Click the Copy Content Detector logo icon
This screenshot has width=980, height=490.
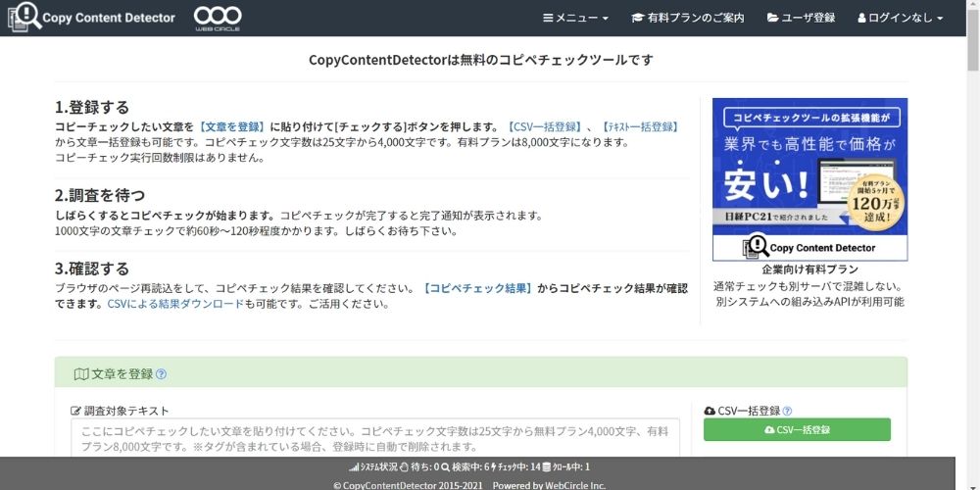pos(24,17)
